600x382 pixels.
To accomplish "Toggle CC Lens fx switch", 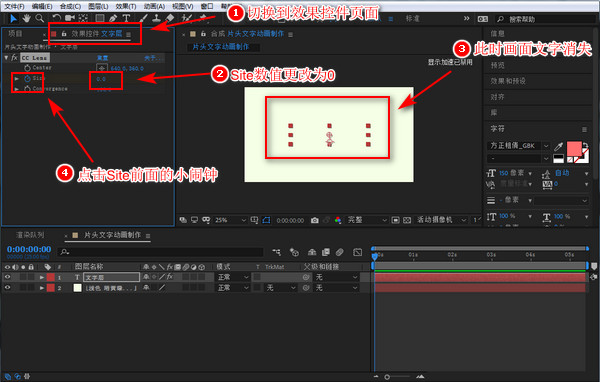I will click(x=14, y=58).
